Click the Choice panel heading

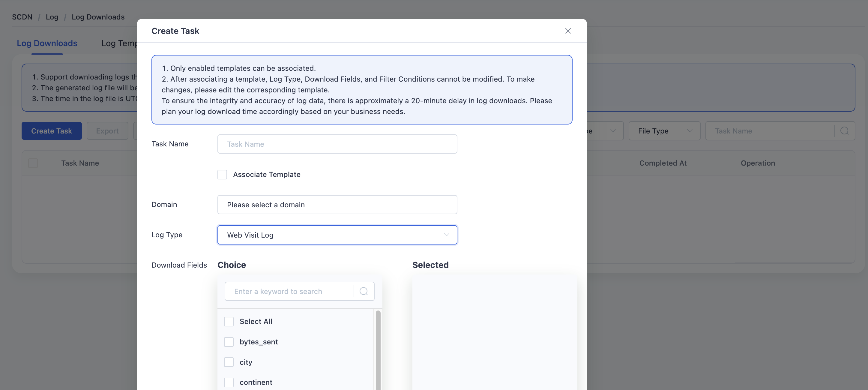click(232, 265)
